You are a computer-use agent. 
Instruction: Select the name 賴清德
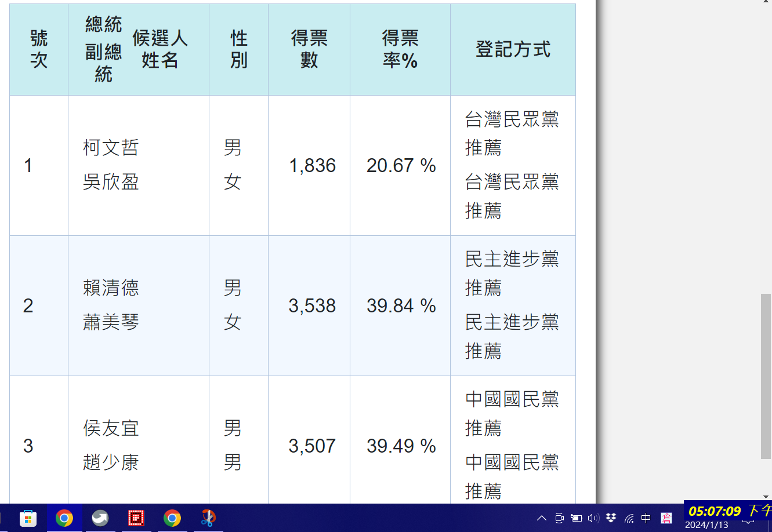(111, 288)
